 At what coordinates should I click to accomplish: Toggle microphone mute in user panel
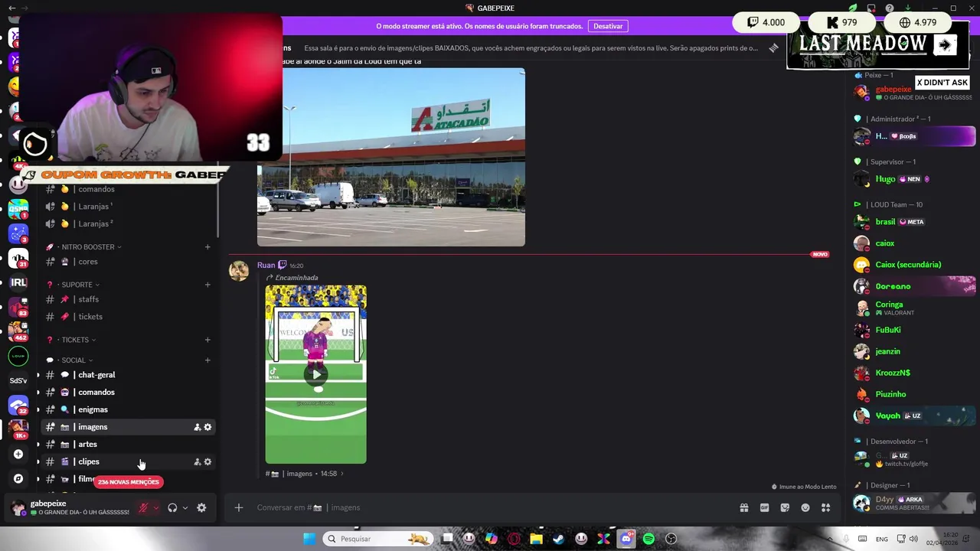coord(143,508)
